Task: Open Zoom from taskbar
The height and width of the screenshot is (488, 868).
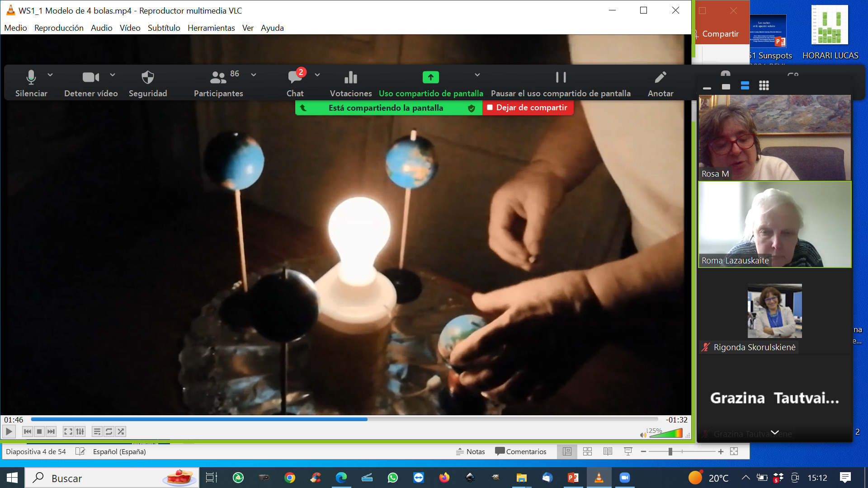Action: [625, 478]
